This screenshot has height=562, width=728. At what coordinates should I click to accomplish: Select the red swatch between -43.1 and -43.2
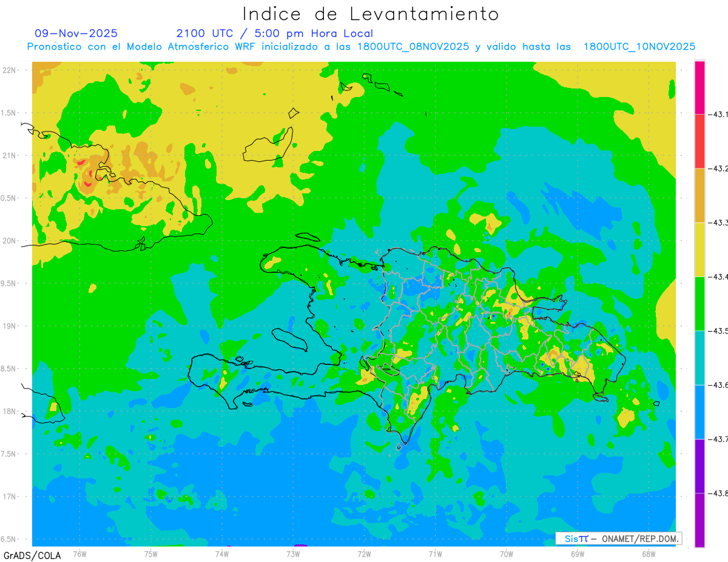(x=699, y=141)
